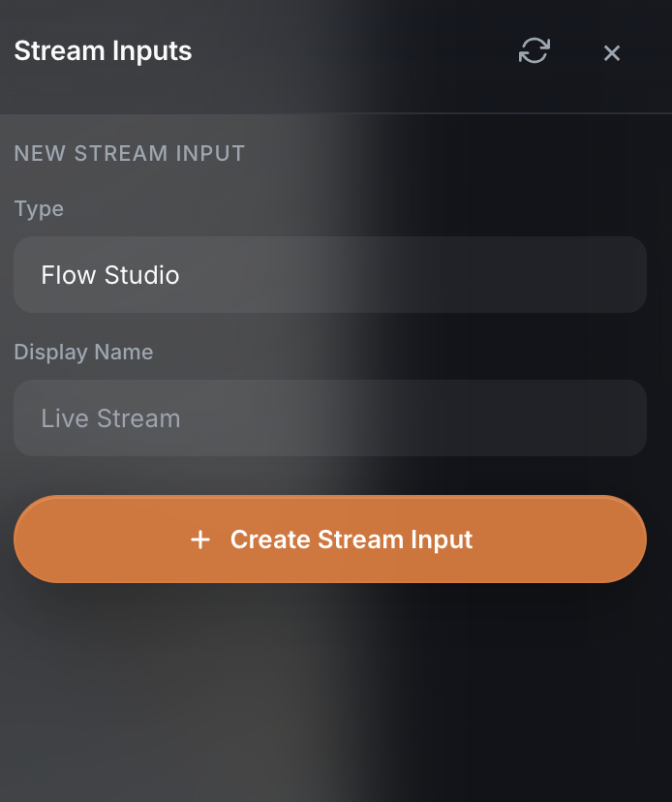Submit the new stream input form
Screen dimensions: 672x802
click(329, 540)
